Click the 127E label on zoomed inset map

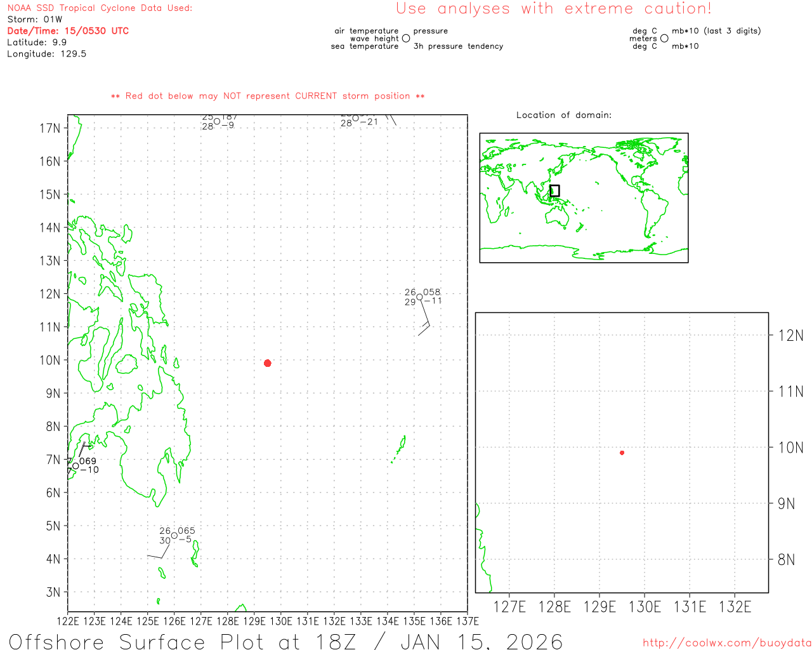510,607
